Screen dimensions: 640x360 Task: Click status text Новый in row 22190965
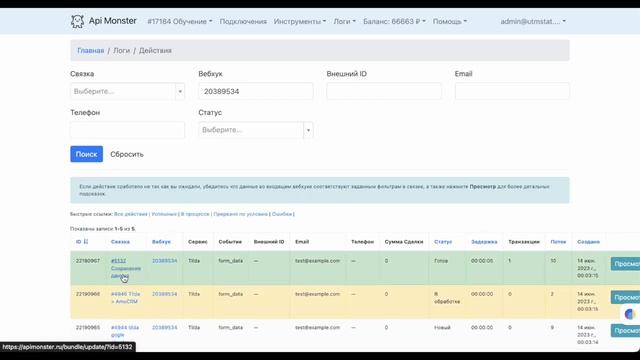pyautogui.click(x=442, y=327)
